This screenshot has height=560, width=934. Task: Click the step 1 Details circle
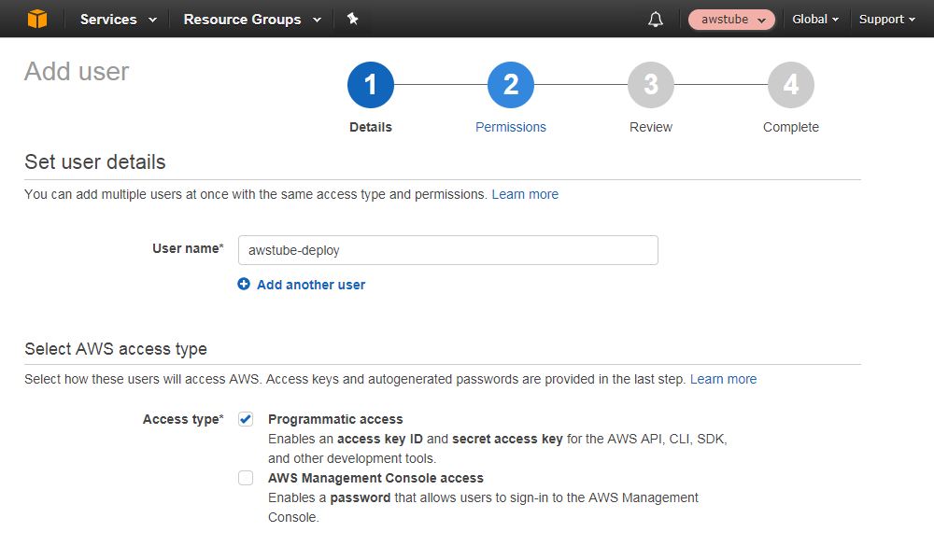(371, 85)
